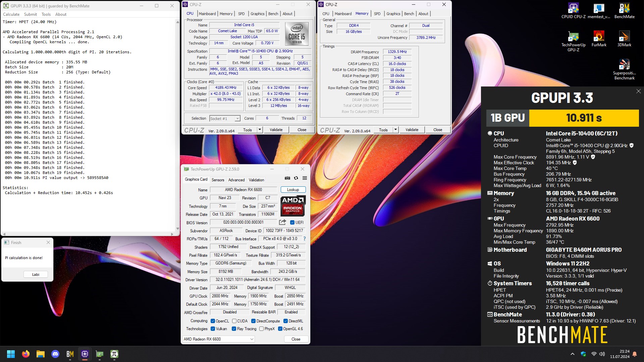Click Lookup button in GPU-Z
This screenshot has height=362, width=644.
pos(293,190)
